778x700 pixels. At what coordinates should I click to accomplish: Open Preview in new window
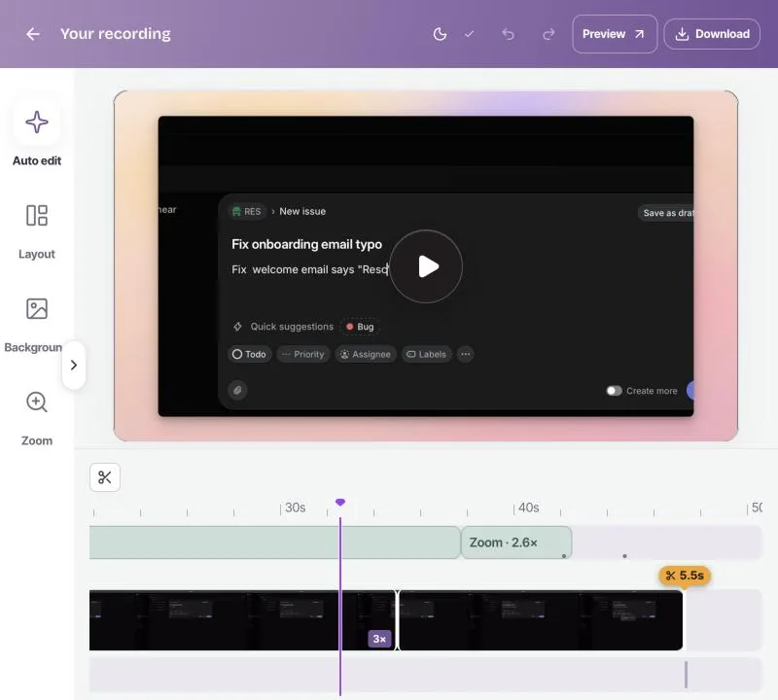pyautogui.click(x=615, y=34)
